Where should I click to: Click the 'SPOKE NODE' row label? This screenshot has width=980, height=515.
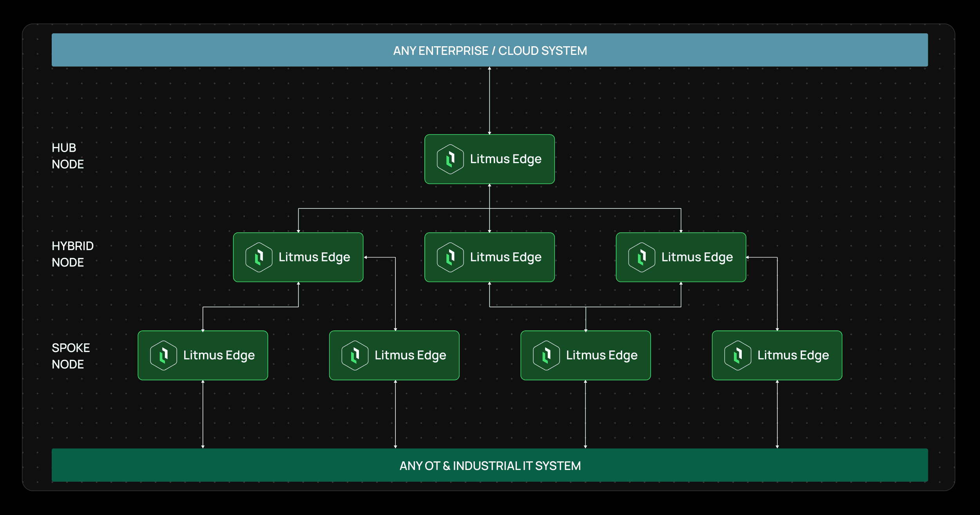pyautogui.click(x=71, y=356)
